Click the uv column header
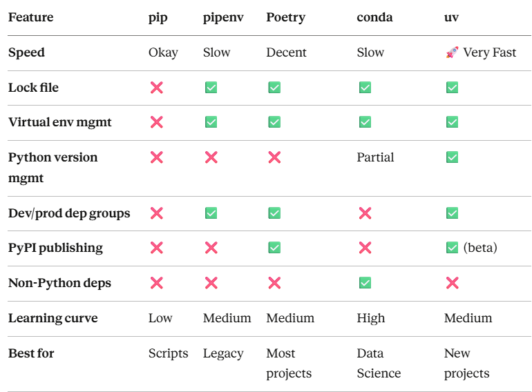Screen dimensions: 532x392 pos(451,18)
